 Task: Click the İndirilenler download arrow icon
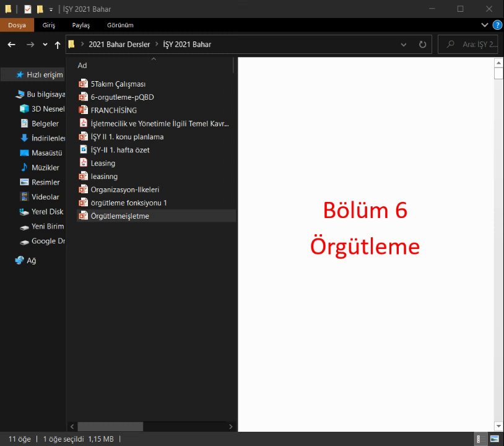point(24,138)
